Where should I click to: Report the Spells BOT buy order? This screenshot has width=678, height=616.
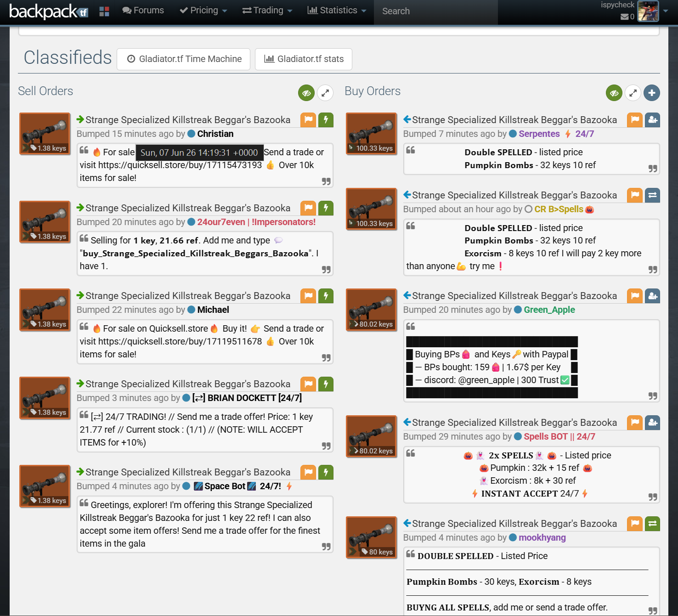coord(635,423)
